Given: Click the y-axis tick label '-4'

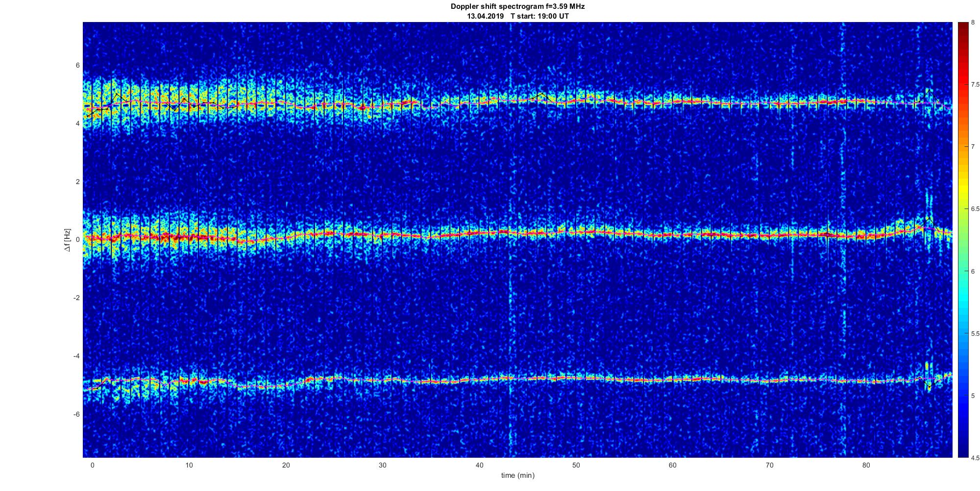Looking at the screenshot, I should pos(76,356).
